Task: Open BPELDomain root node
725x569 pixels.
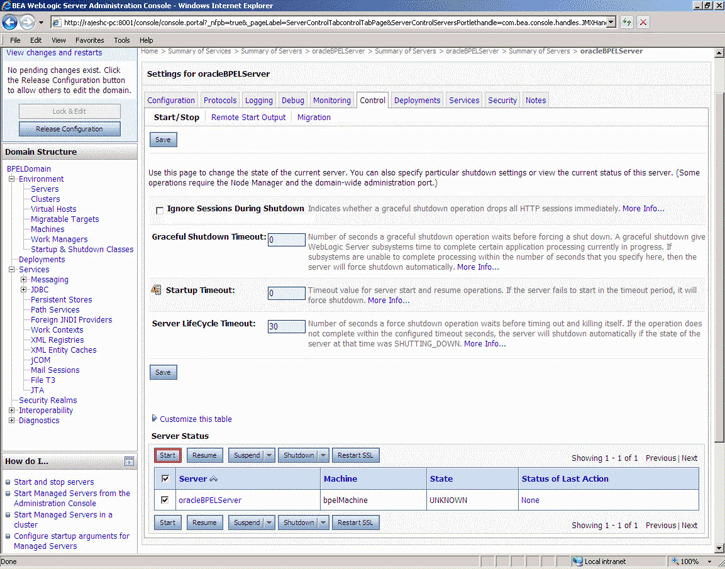Action: click(x=29, y=169)
